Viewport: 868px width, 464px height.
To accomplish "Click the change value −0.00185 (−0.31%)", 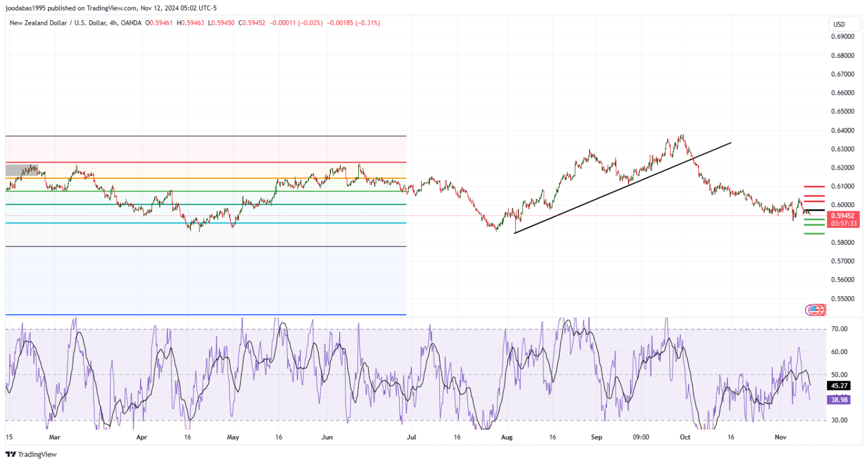I will click(352, 23).
